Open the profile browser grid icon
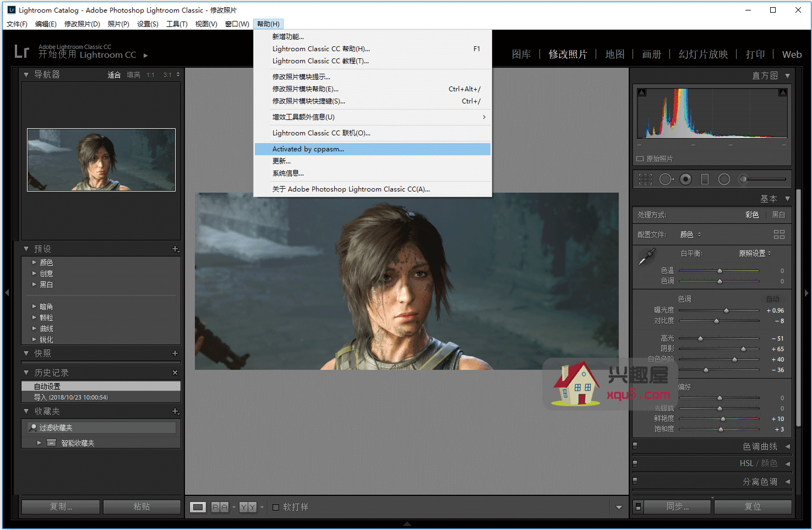Screen dimensions: 812x530 (x=779, y=234)
